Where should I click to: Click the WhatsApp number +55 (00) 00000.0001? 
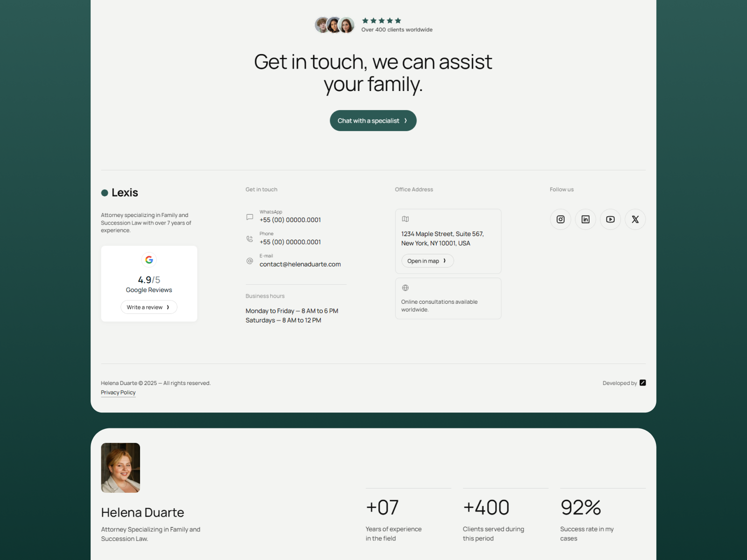point(290,220)
